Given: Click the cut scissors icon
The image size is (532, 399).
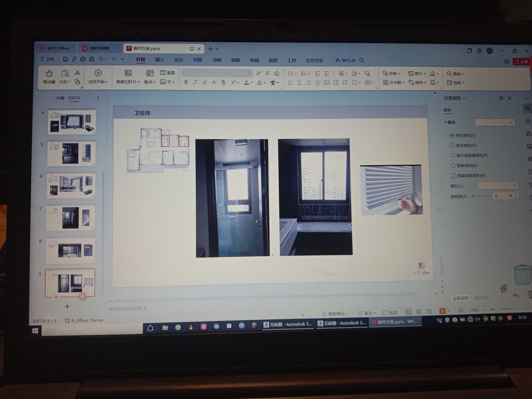Looking at the screenshot, I should click(x=77, y=73).
